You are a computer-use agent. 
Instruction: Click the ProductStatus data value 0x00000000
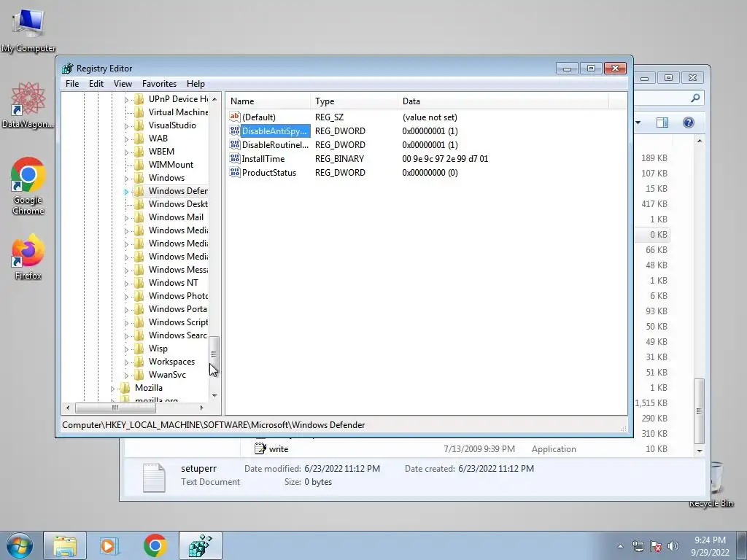[x=430, y=172]
